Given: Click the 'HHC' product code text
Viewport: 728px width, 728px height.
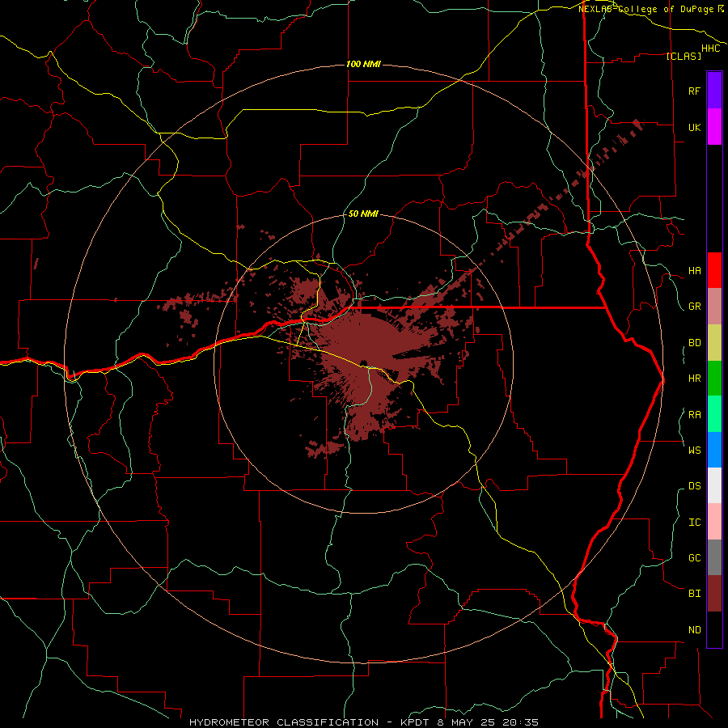Looking at the screenshot, I should pos(710,49).
